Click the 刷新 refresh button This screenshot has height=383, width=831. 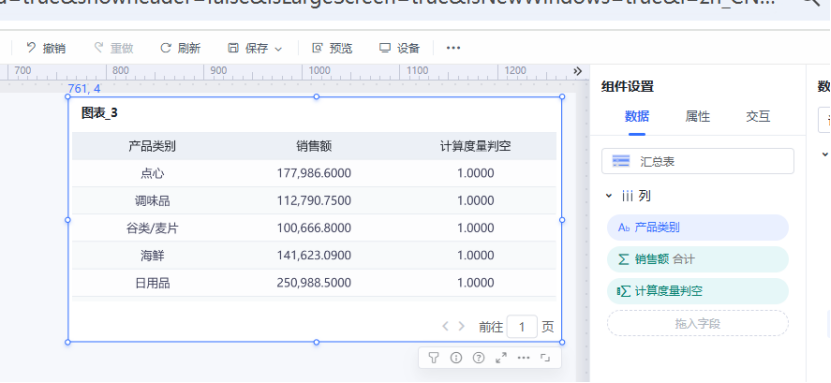click(x=180, y=48)
